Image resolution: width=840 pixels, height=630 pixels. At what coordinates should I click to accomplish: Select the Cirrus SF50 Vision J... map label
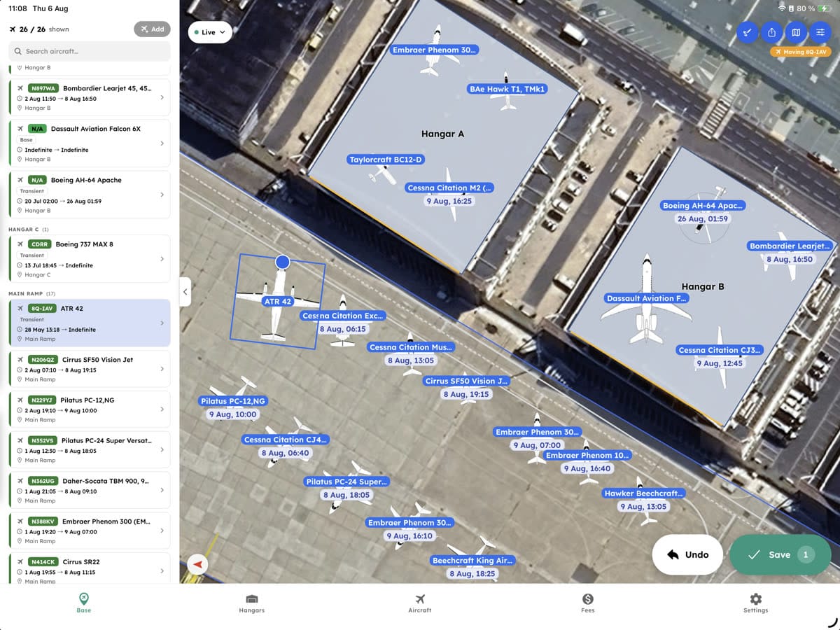click(466, 381)
